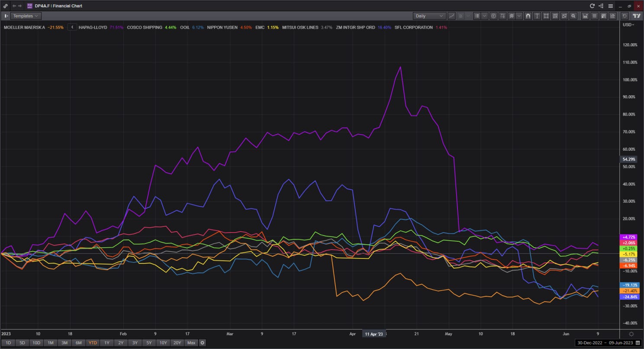The width and height of the screenshot is (644, 349).
Task: Expand the list icon dropdown arrow
Action: click(485, 16)
